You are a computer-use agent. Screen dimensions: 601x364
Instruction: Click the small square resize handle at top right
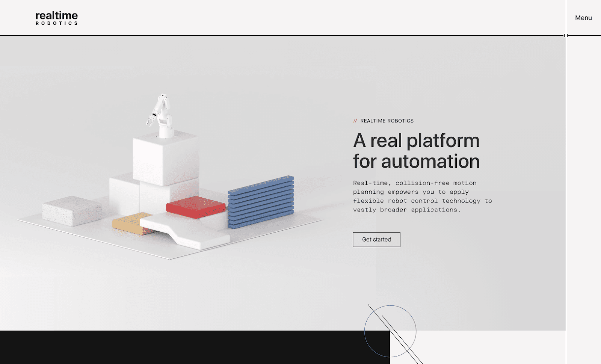coord(565,35)
